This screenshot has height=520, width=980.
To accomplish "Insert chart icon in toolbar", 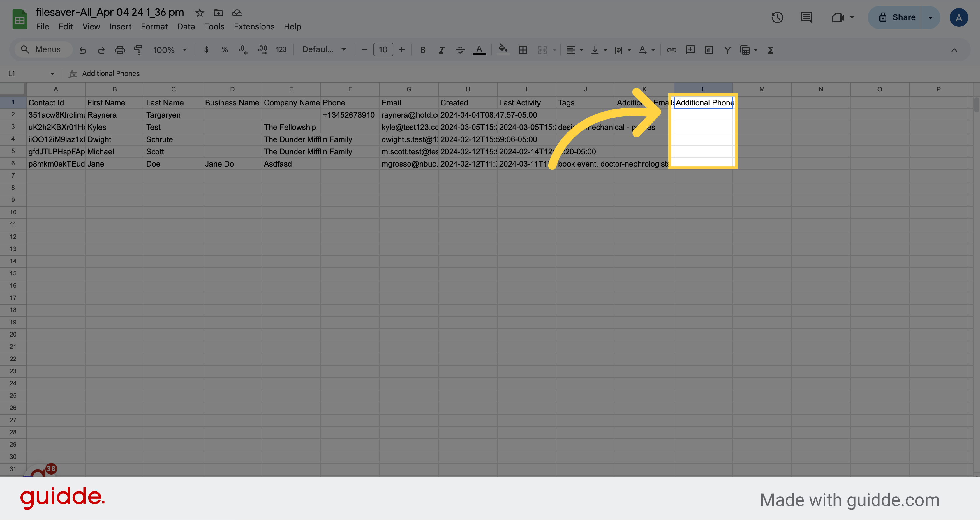I will point(709,50).
